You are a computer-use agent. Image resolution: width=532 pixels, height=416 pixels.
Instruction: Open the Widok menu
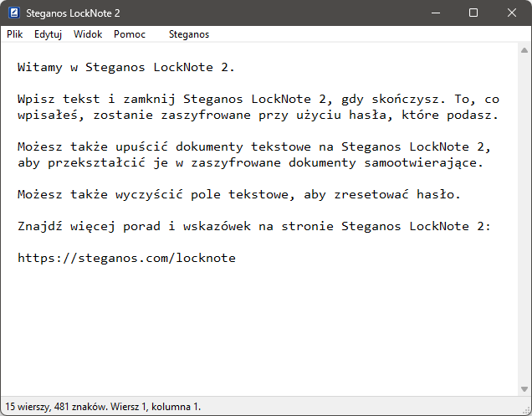(x=88, y=34)
